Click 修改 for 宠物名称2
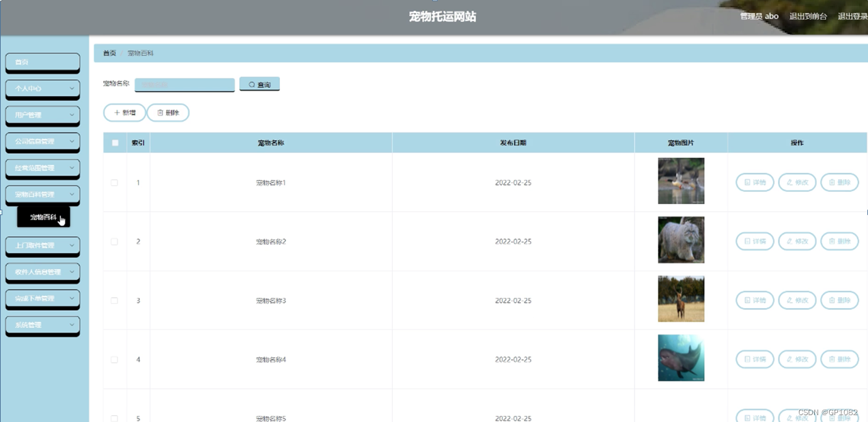Screen dimensions: 868x422 coord(797,241)
